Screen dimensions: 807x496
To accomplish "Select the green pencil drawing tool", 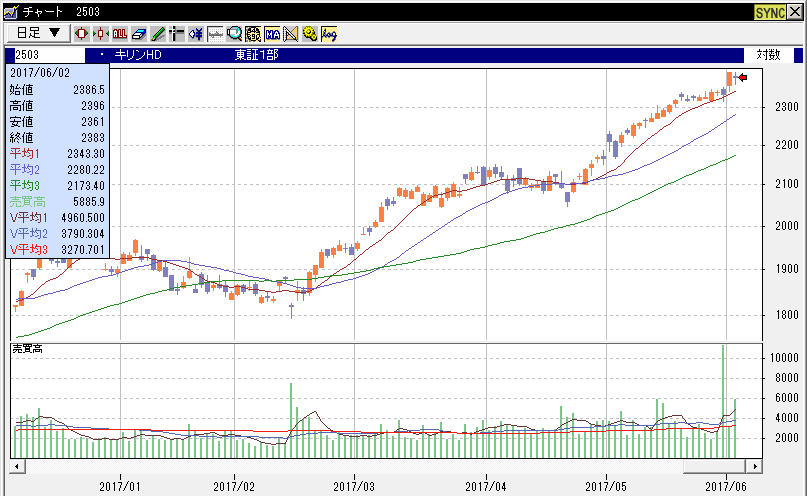I will click(157, 33).
